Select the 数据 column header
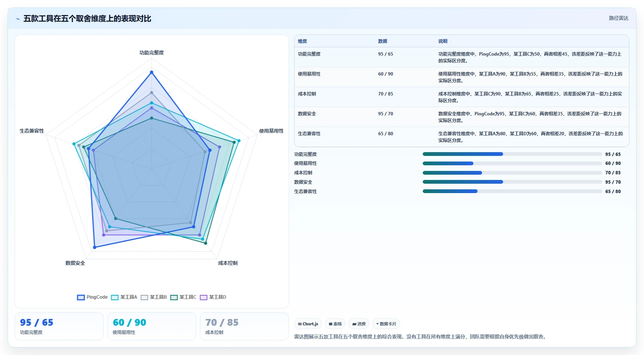Screen dimensions: 644x355 [382, 41]
